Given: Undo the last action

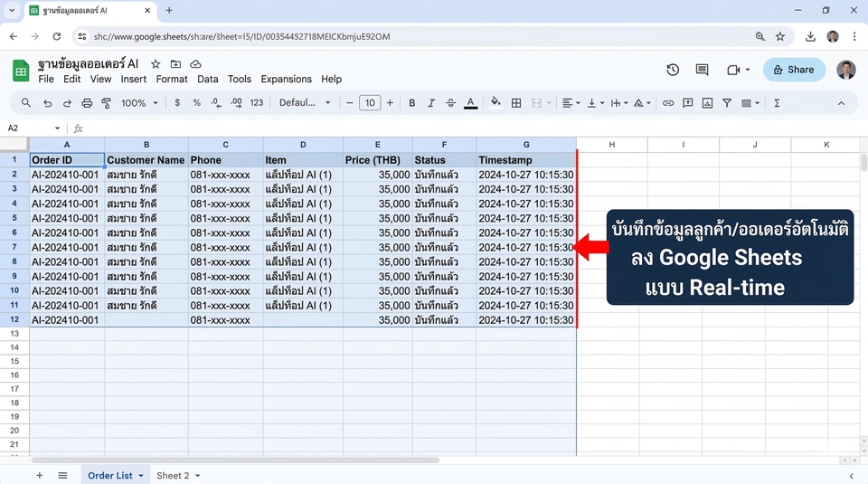Looking at the screenshot, I should (48, 103).
